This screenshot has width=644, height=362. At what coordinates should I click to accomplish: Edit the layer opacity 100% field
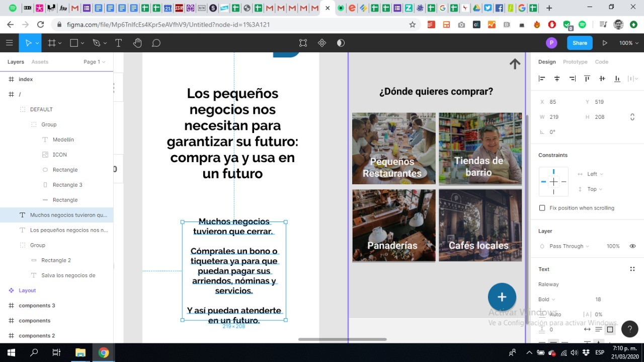click(613, 246)
